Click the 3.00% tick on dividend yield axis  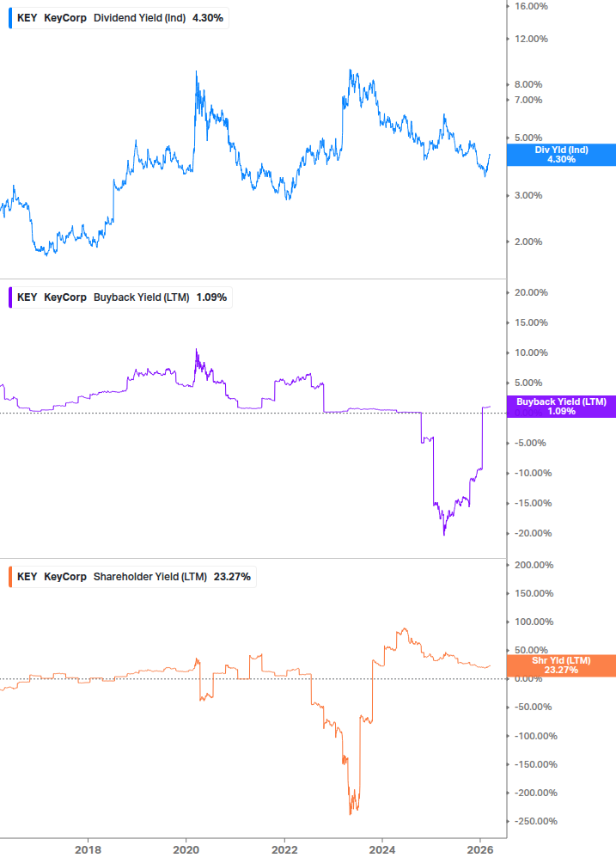pyautogui.click(x=528, y=196)
